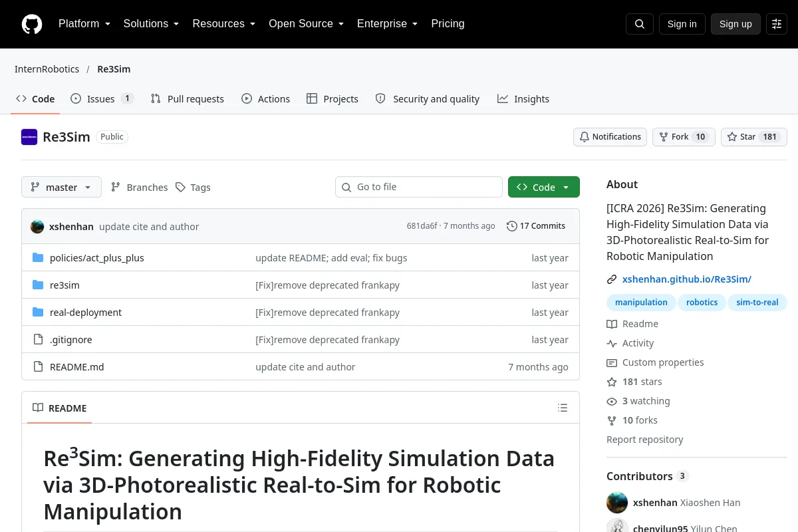Click the xshenhan contributor avatar
The width and height of the screenshot is (798, 532).
point(617,503)
